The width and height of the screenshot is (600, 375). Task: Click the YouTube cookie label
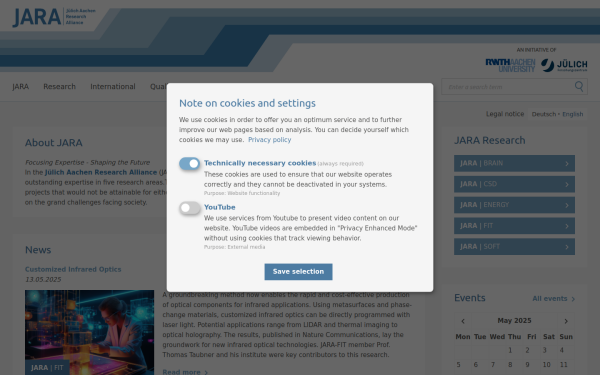click(x=220, y=207)
